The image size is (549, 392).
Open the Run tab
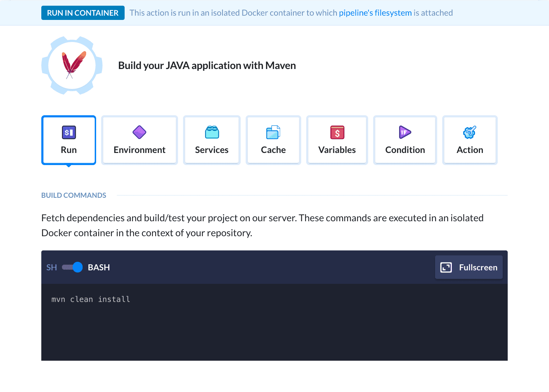click(x=69, y=140)
